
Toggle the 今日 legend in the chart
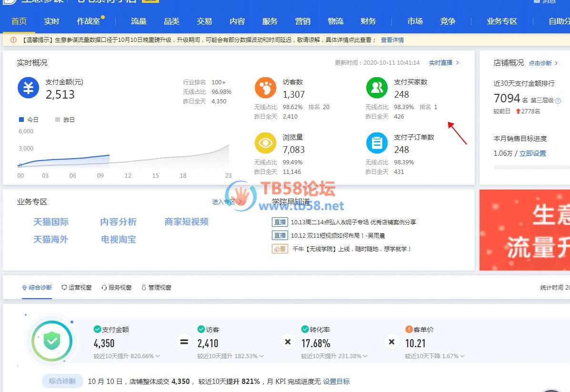(x=29, y=120)
